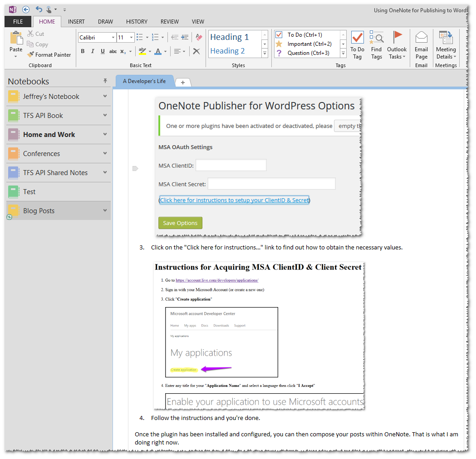Apply italic formatting

click(93, 51)
